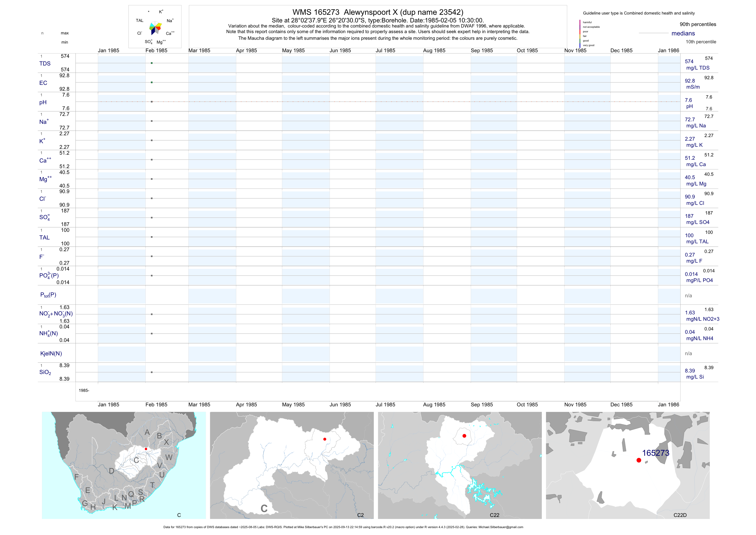Click the green TDS data point

click(x=152, y=63)
